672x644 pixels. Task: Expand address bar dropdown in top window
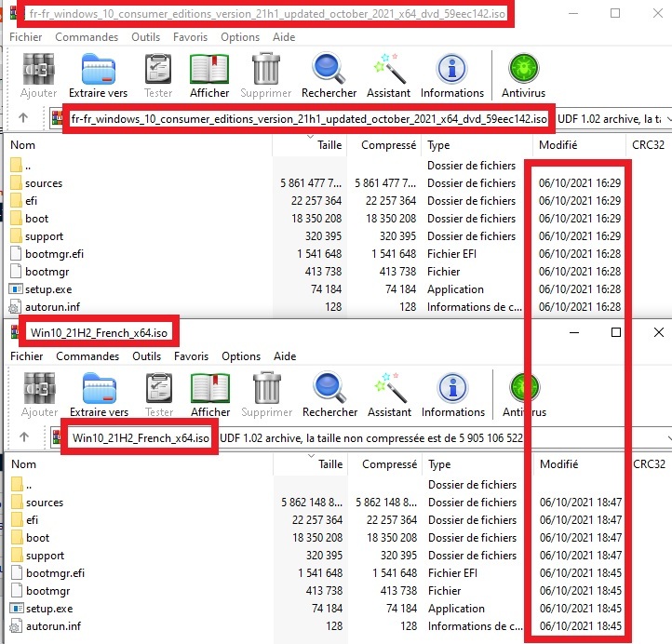tap(668, 119)
